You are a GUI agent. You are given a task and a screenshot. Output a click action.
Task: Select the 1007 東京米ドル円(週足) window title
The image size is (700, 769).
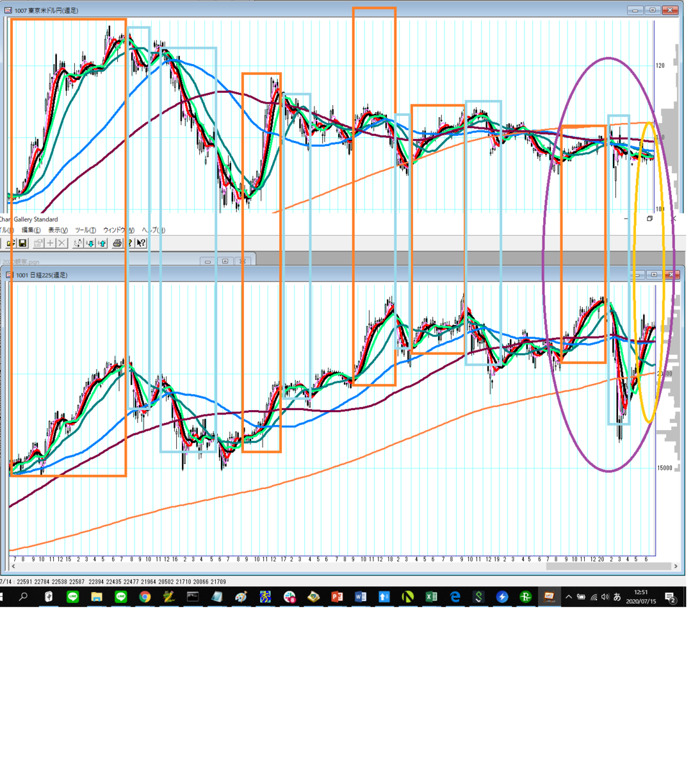pos(46,10)
